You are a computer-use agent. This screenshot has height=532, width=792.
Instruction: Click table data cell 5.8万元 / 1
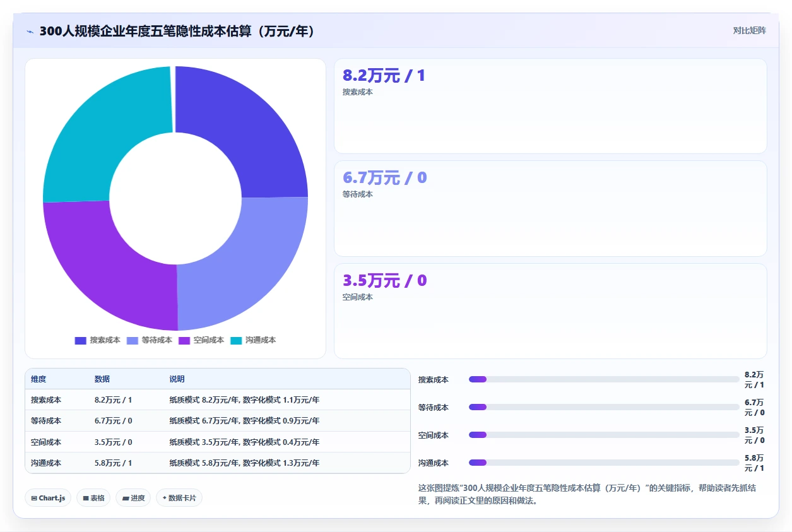(114, 463)
